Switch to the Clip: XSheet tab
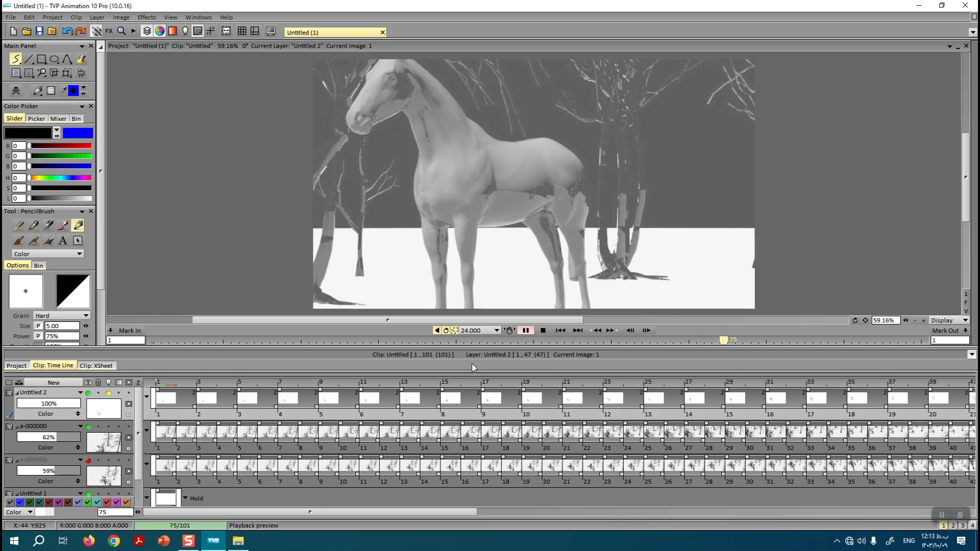The image size is (980, 551). pos(96,366)
